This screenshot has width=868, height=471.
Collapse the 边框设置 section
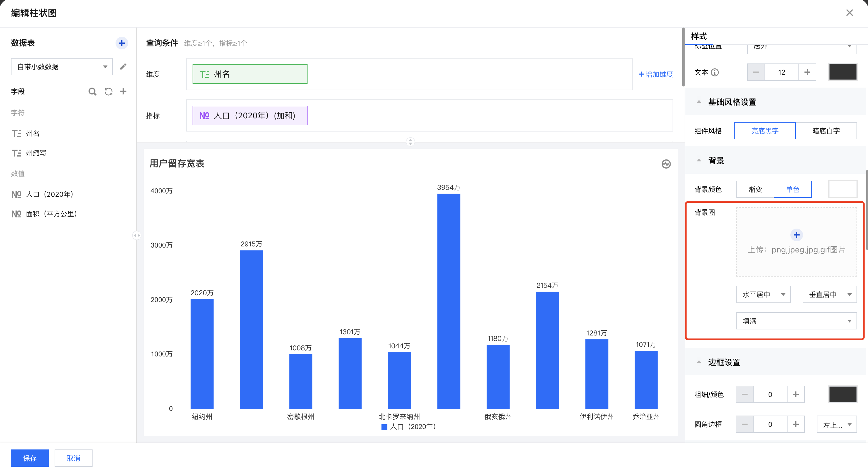point(699,362)
